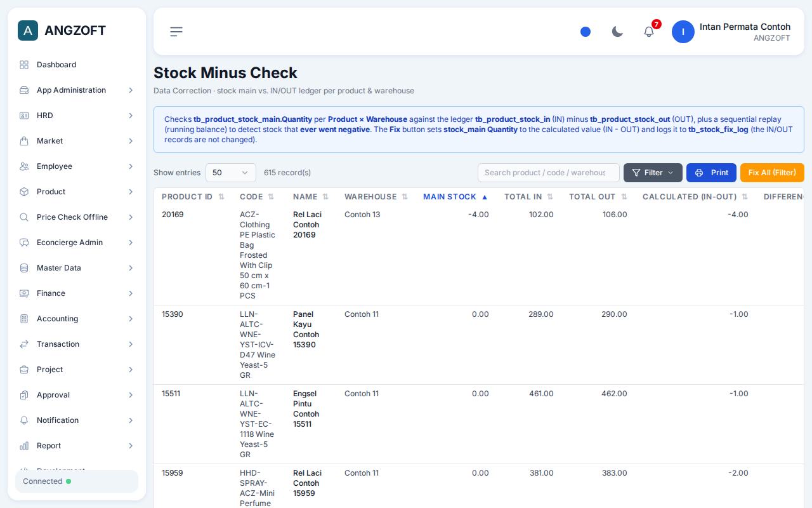Expand App Administration chevron
The width and height of the screenshot is (812, 508).
pyautogui.click(x=131, y=90)
